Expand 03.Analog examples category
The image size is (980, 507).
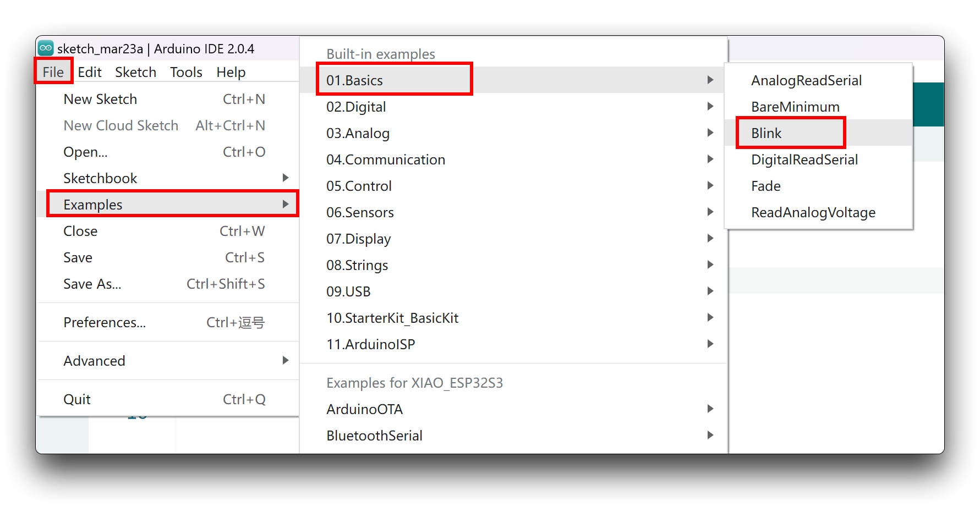tap(514, 133)
